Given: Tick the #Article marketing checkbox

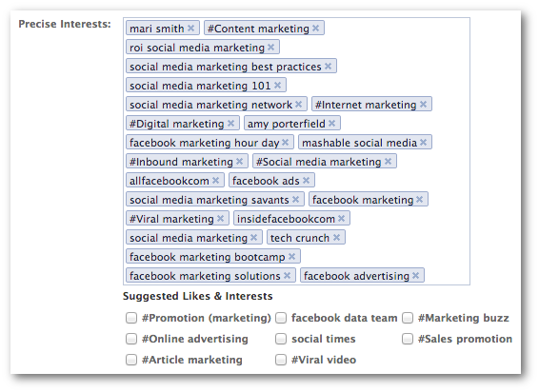Looking at the screenshot, I should [131, 360].
